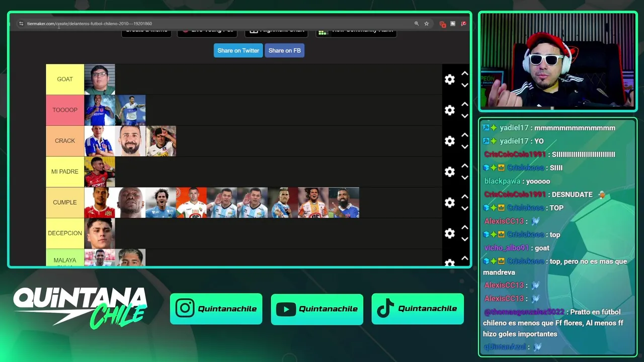Click chat username vicho_albo91
Screen dimensions: 644x362
click(x=506, y=248)
